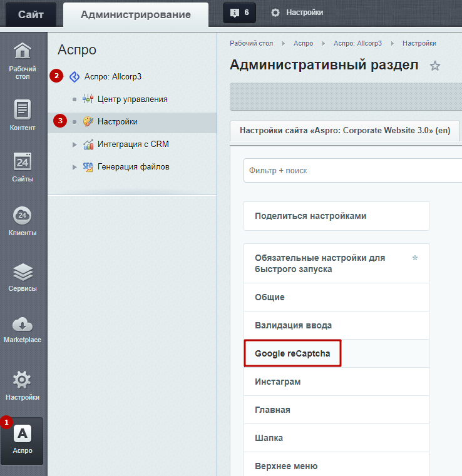Select Интеграция с CRM tree item
462x476 pixels.
pos(133,144)
